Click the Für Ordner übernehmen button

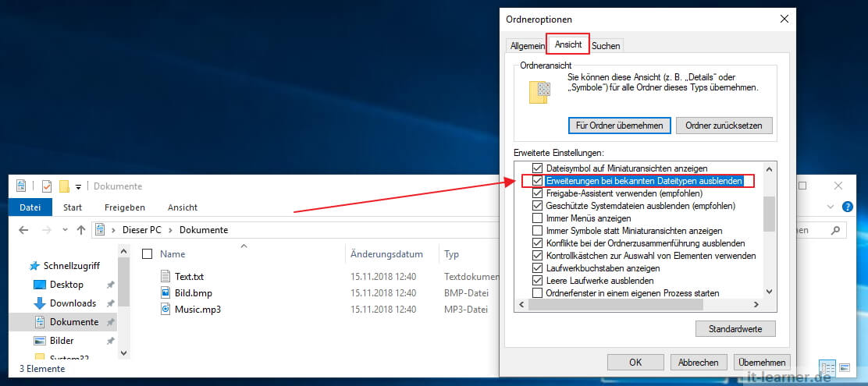click(620, 126)
